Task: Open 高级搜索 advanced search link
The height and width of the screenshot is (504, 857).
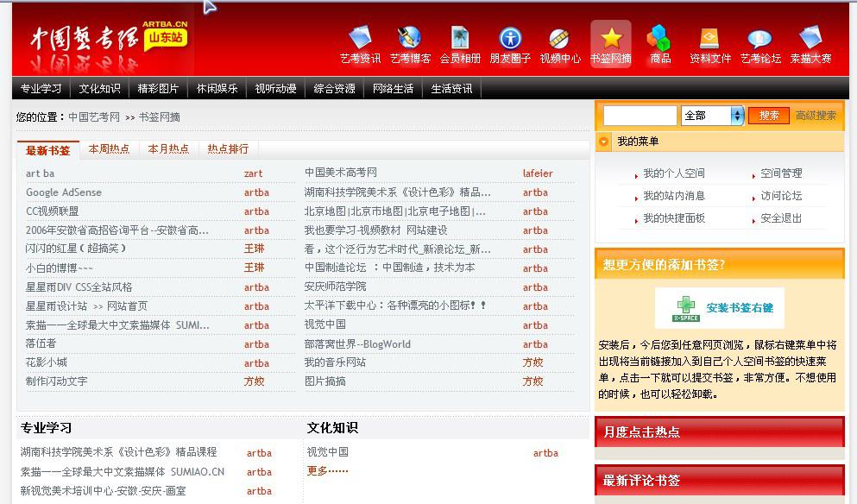Action: [816, 116]
